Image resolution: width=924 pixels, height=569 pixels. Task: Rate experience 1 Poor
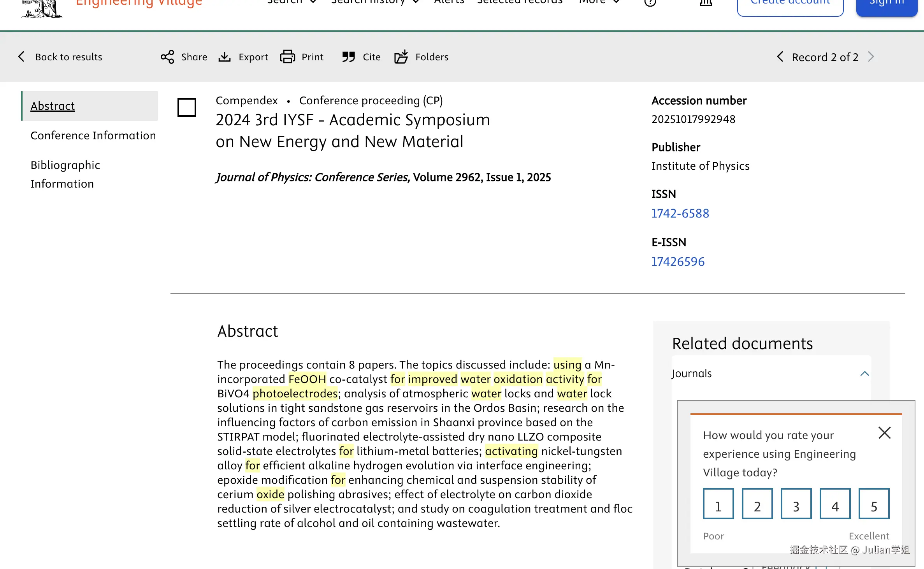[x=718, y=504]
